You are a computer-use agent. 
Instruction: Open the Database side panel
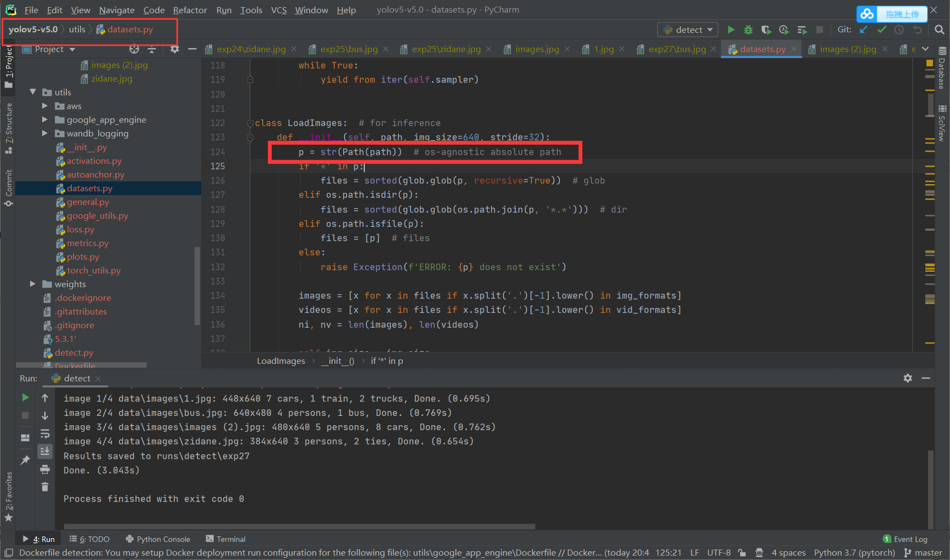(942, 68)
